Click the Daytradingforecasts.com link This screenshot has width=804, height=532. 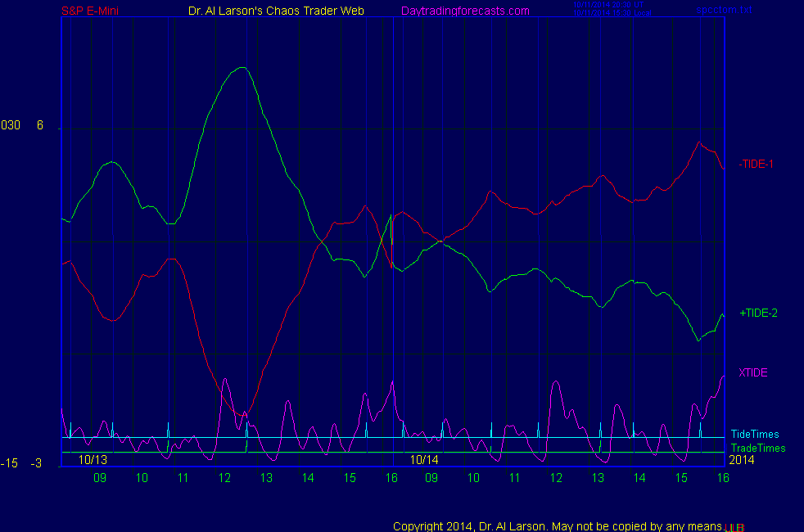[x=465, y=11]
